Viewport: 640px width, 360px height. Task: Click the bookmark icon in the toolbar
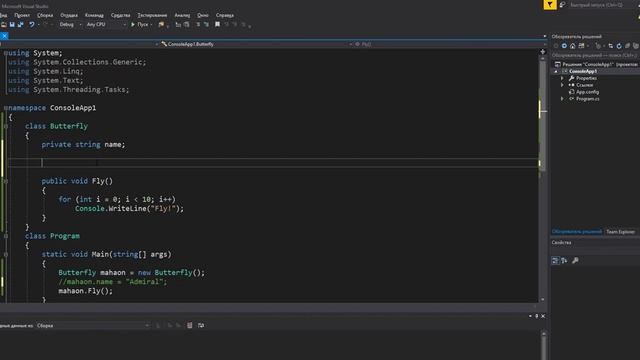[218, 24]
